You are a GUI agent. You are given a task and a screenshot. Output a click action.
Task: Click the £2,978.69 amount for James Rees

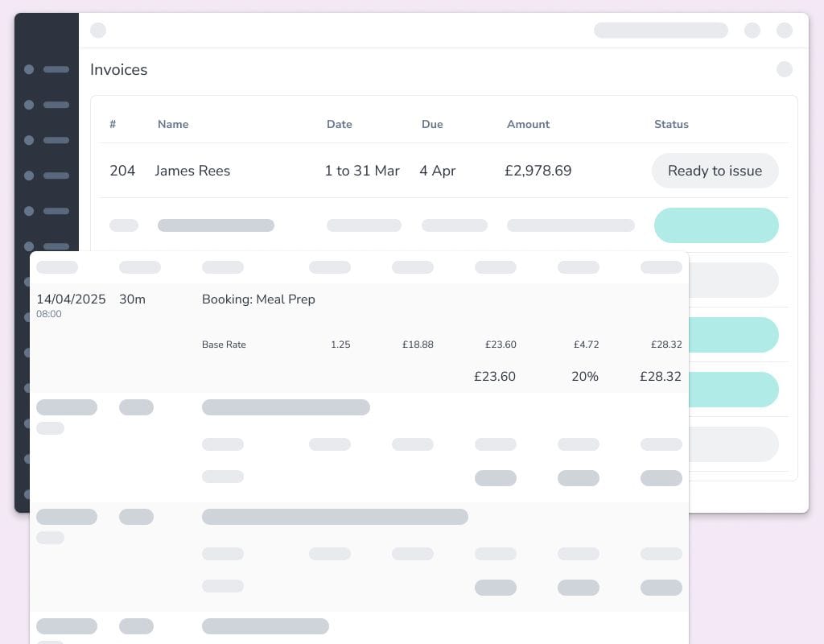point(538,171)
